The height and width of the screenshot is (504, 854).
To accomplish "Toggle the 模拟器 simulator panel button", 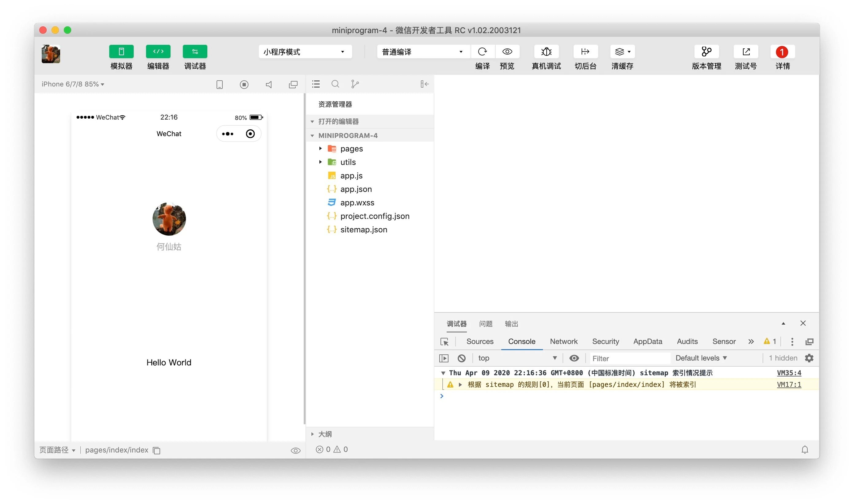I will point(121,52).
